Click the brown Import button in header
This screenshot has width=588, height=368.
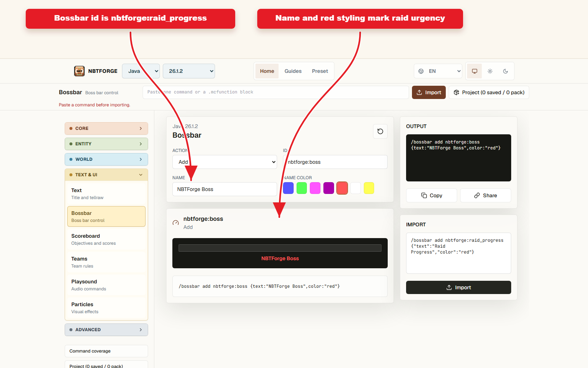tap(429, 92)
